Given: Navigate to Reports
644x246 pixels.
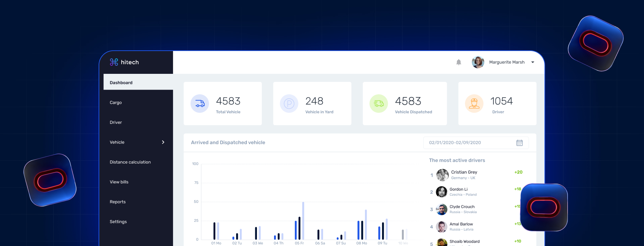Looking at the screenshot, I should coord(118,202).
